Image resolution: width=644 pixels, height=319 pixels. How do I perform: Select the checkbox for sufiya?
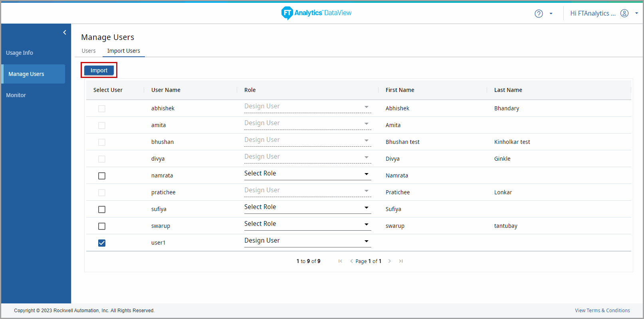tap(102, 209)
